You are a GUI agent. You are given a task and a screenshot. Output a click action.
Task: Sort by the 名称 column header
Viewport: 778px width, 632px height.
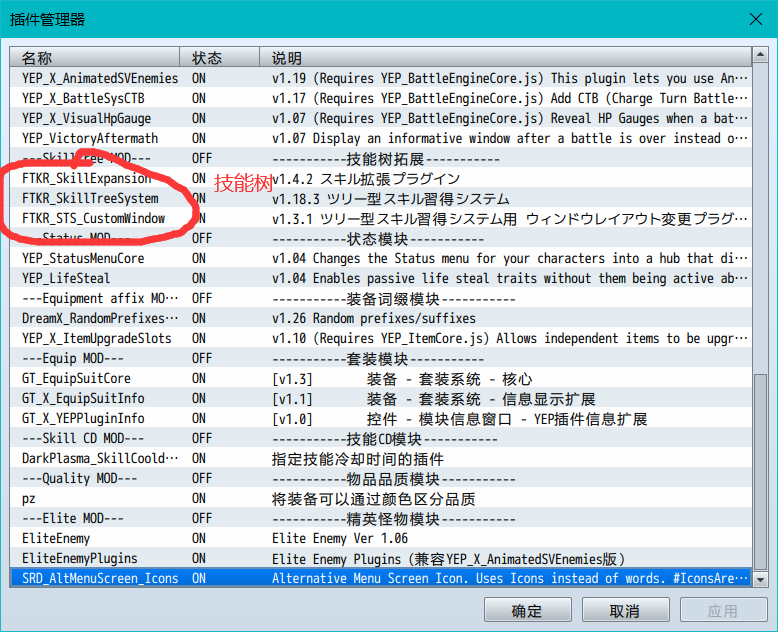click(x=94, y=58)
